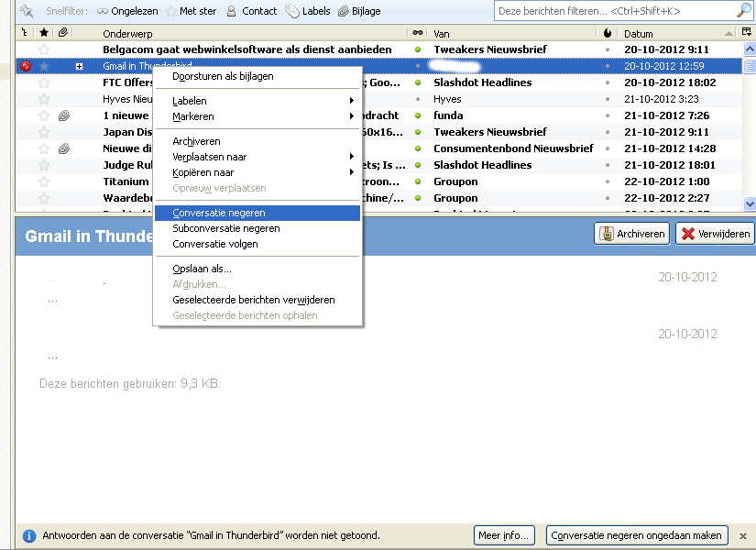Image resolution: width=756 pixels, height=550 pixels.
Task: Click the message list scrollbar down arrow
Action: 749,203
